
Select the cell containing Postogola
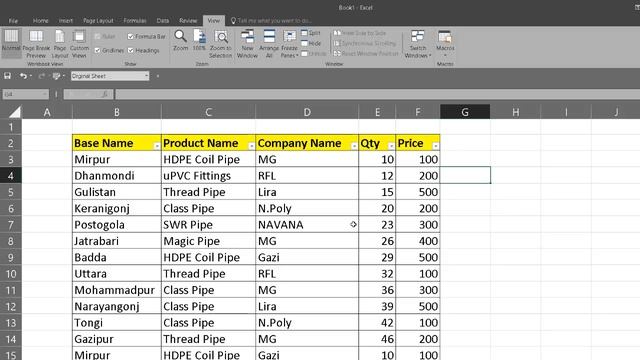[x=117, y=224]
